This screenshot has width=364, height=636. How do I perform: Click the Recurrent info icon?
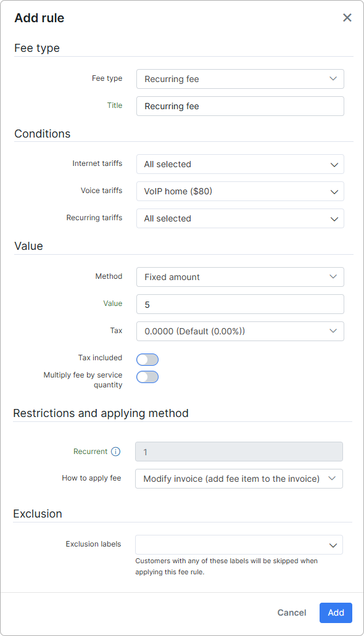pyautogui.click(x=115, y=452)
